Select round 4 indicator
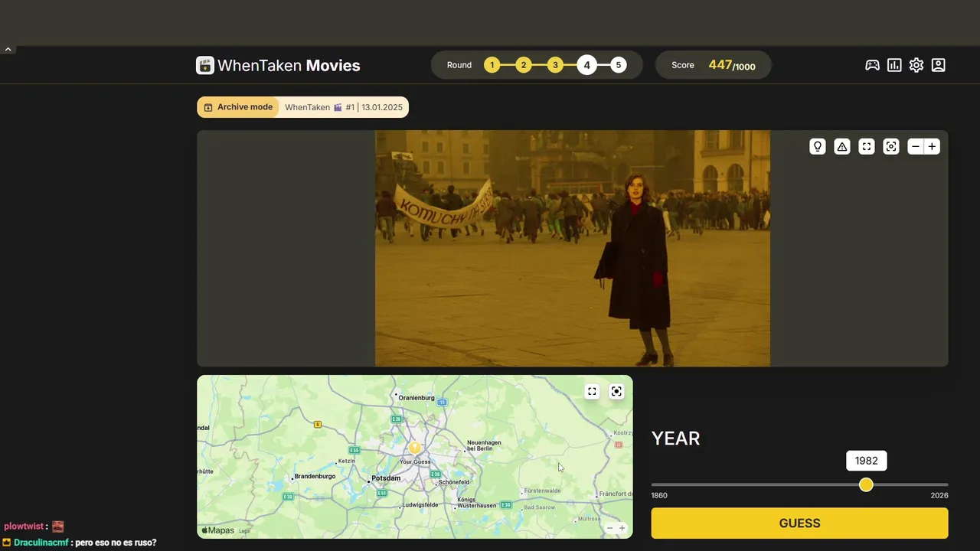This screenshot has width=980, height=551. 587,65
